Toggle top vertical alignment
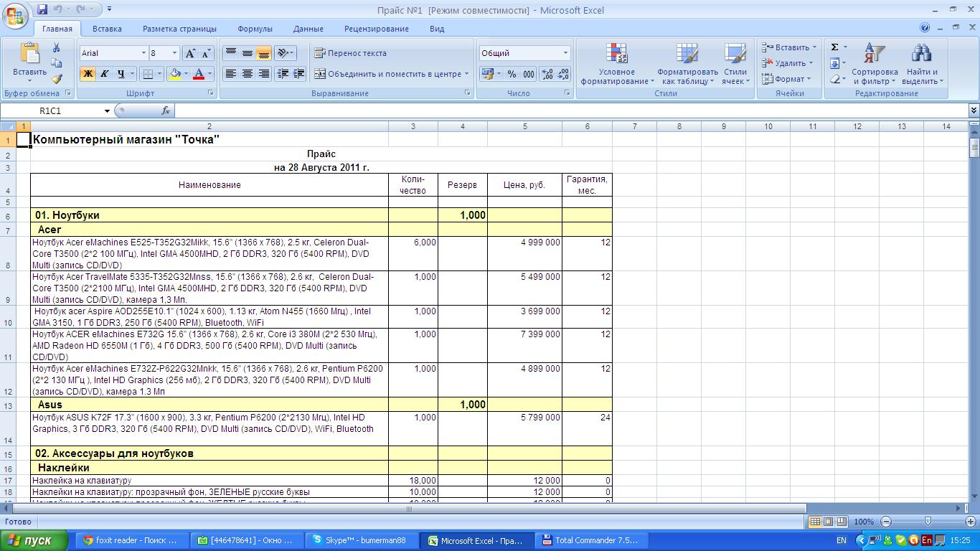The image size is (980, 551). tap(230, 53)
